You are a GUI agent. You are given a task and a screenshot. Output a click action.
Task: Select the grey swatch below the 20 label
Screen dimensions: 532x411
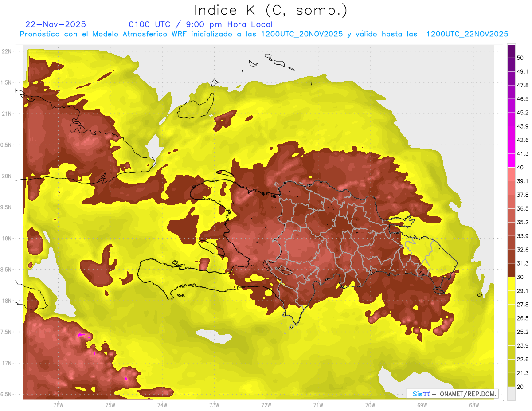[x=511, y=393]
